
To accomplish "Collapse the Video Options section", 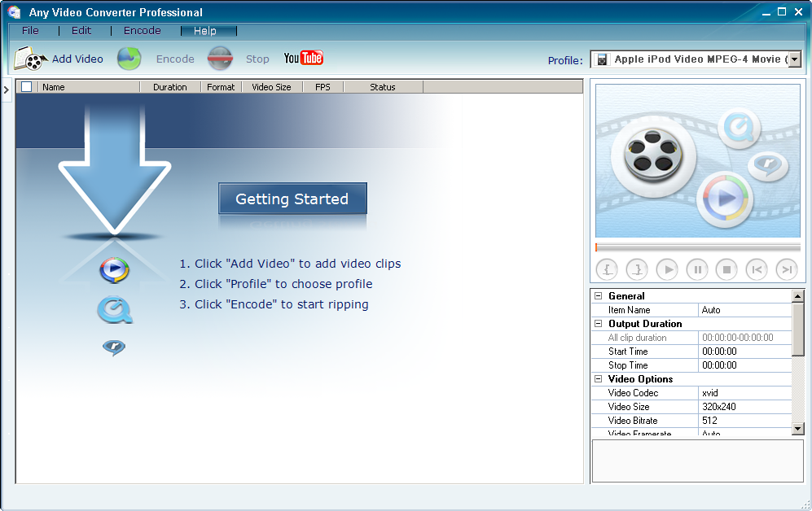I will click(x=599, y=379).
